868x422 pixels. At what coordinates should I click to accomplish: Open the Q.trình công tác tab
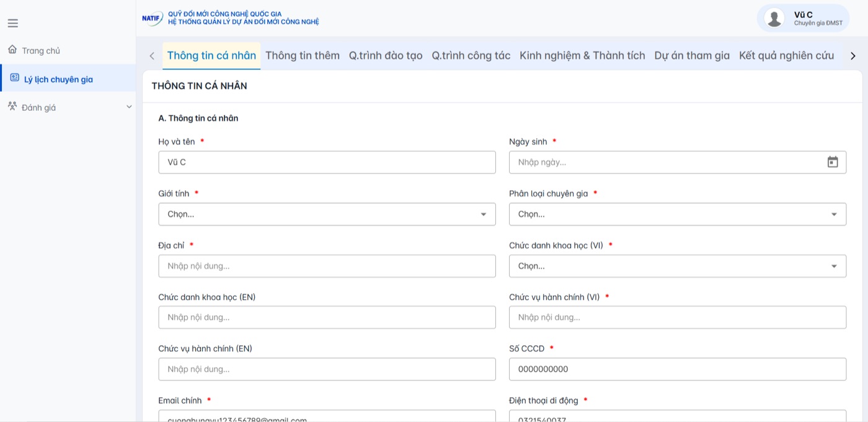(x=471, y=56)
